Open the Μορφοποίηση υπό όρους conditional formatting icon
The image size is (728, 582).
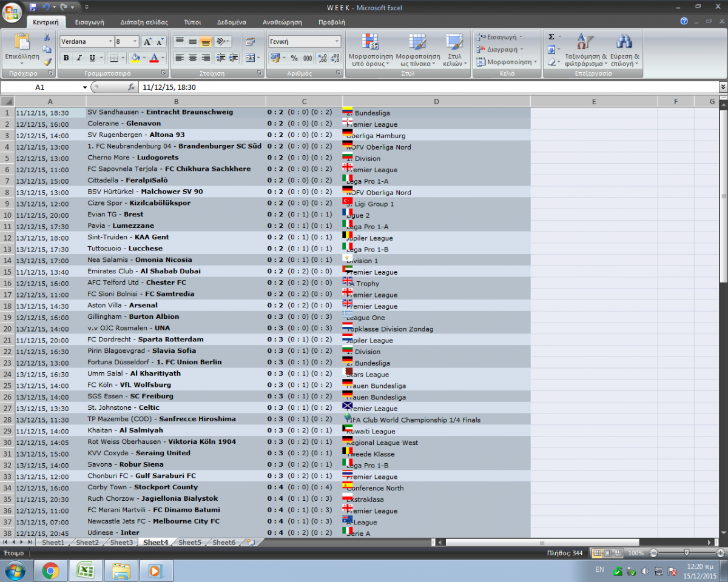(x=370, y=50)
